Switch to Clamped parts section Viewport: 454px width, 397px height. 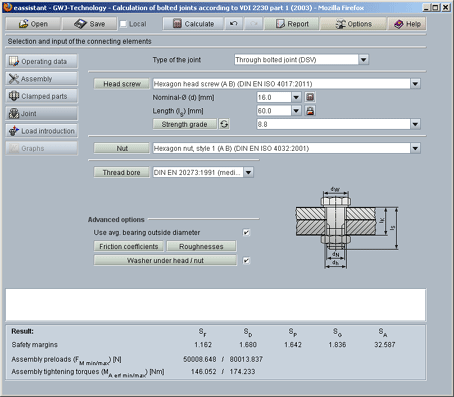click(42, 96)
